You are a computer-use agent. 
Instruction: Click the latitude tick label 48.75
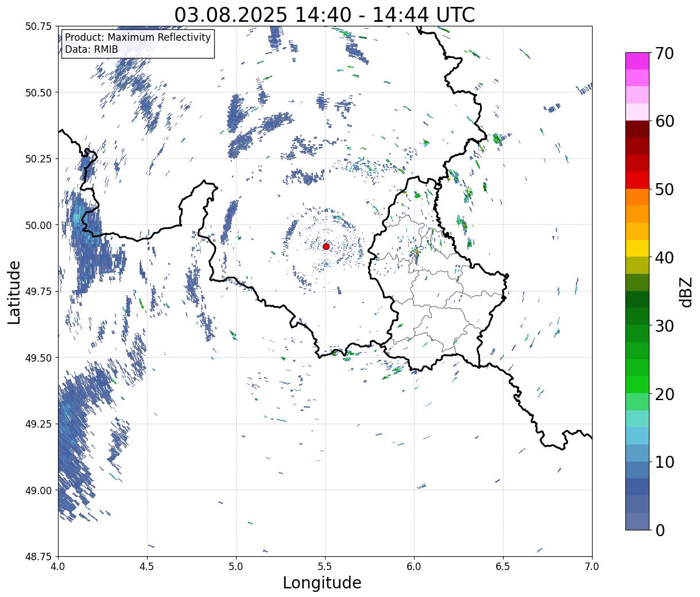[x=38, y=557]
